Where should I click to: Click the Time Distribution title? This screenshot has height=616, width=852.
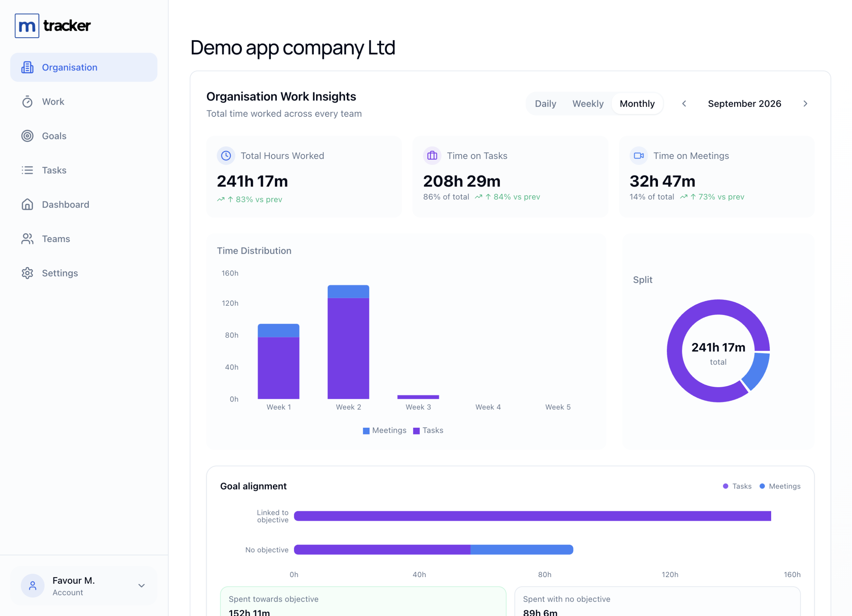[254, 251]
